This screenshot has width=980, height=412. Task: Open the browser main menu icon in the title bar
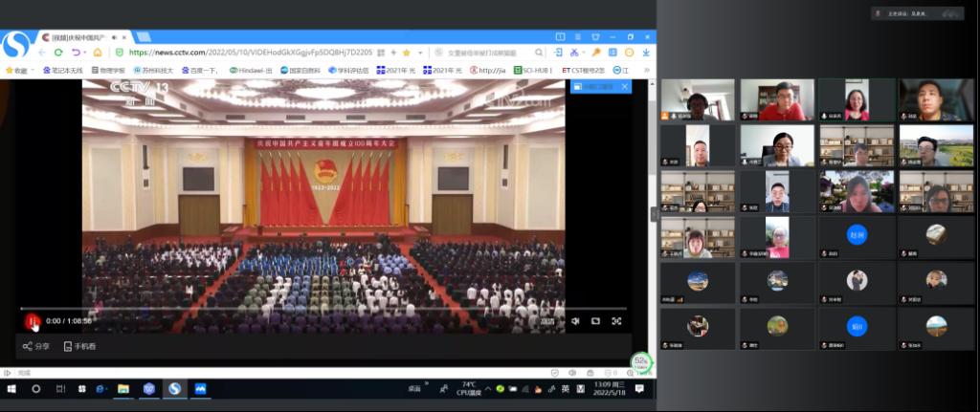[577, 37]
